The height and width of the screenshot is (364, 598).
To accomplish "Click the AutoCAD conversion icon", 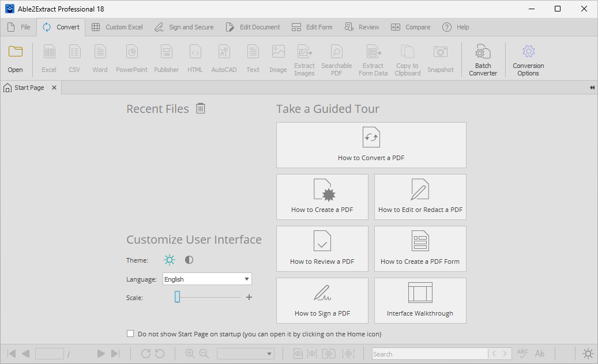I will click(224, 58).
